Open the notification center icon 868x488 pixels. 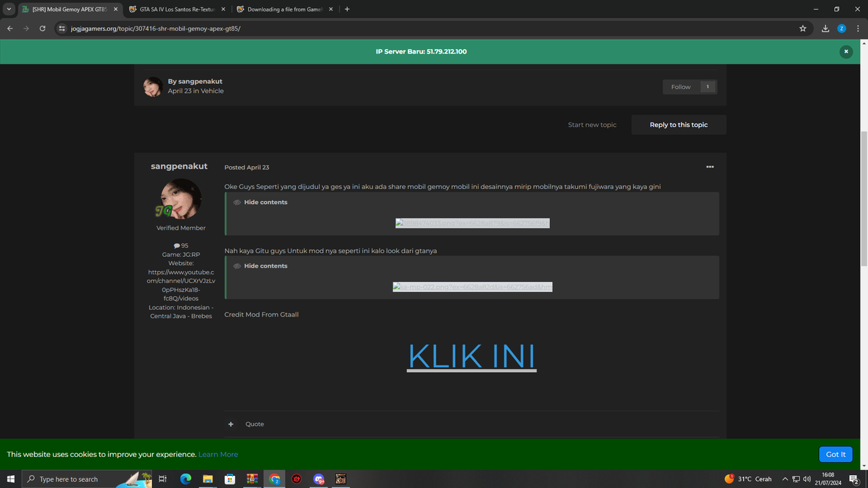[854, 479]
